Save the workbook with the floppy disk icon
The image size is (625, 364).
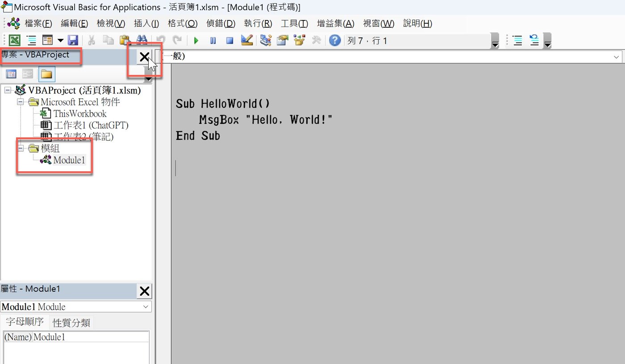(x=73, y=41)
